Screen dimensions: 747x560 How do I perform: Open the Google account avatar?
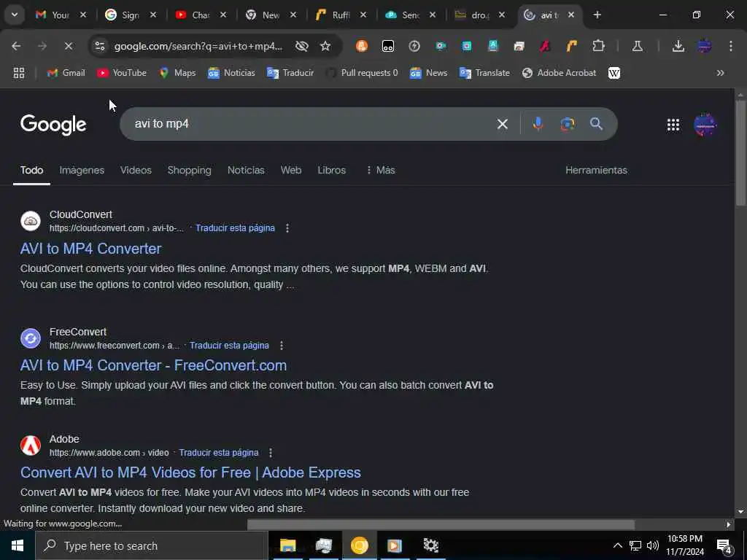pyautogui.click(x=705, y=125)
